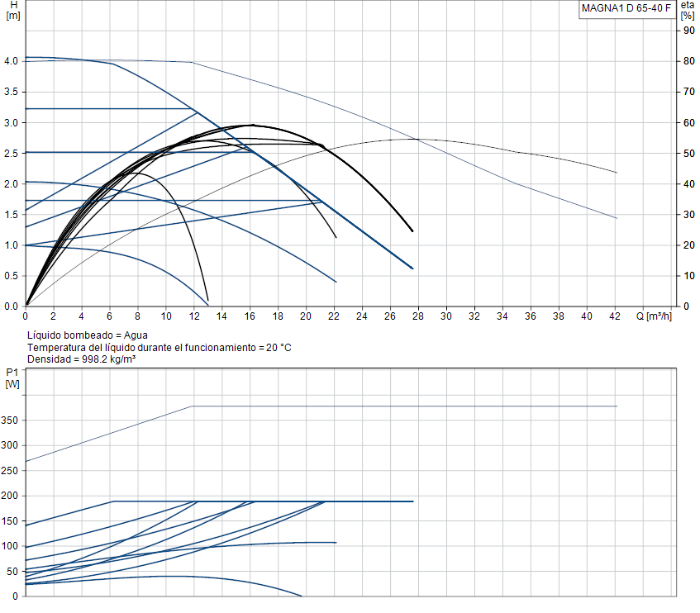Click the 36 tick on Q axis
Image resolution: width=700 pixels, height=613 pixels.
(x=531, y=316)
